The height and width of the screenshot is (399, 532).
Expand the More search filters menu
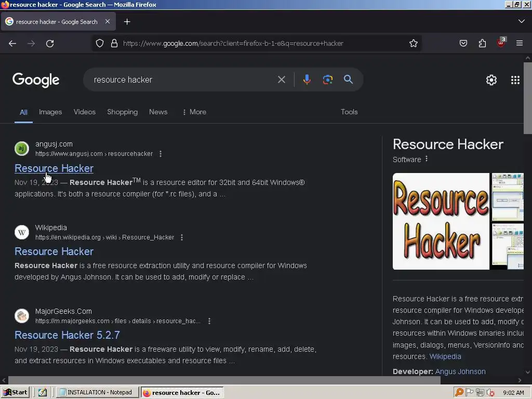194,112
